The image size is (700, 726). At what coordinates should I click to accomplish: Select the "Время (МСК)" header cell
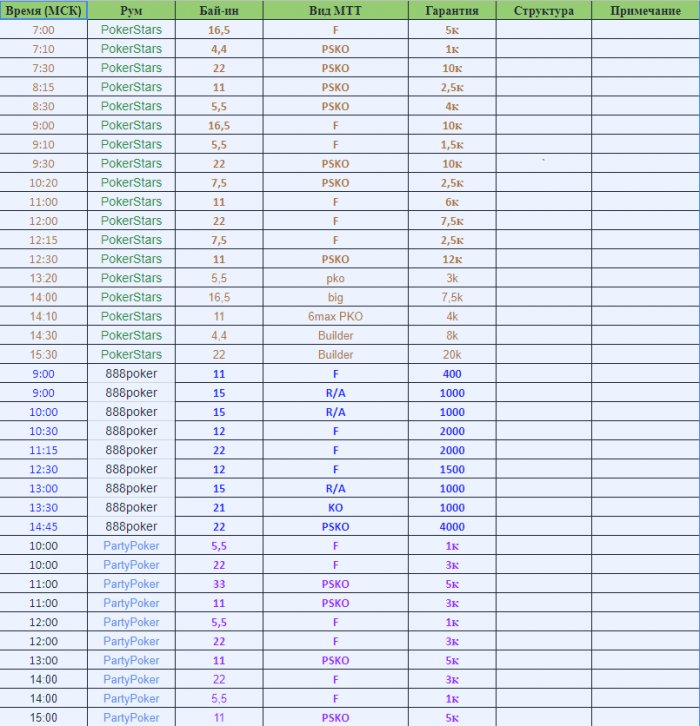(44, 10)
